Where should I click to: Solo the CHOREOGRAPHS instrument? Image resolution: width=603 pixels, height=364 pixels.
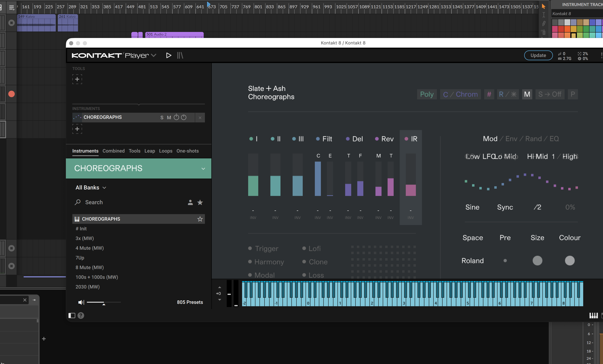pyautogui.click(x=162, y=117)
